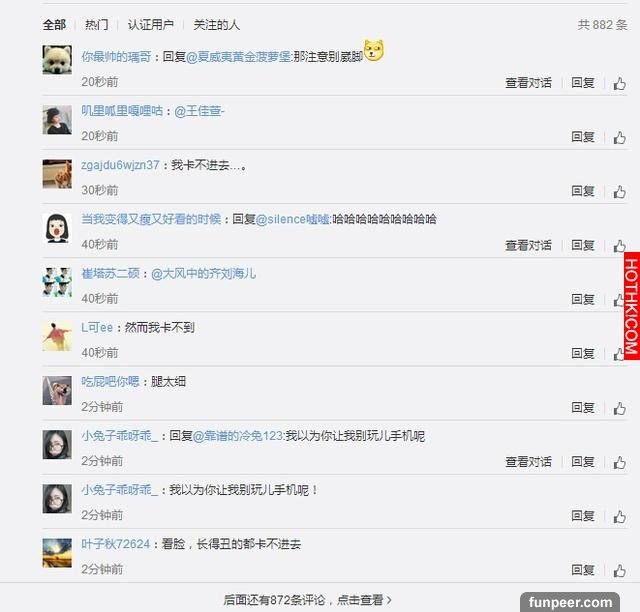Like the 腿太细 comment
The width and height of the screenshot is (640, 612).
coord(619,408)
